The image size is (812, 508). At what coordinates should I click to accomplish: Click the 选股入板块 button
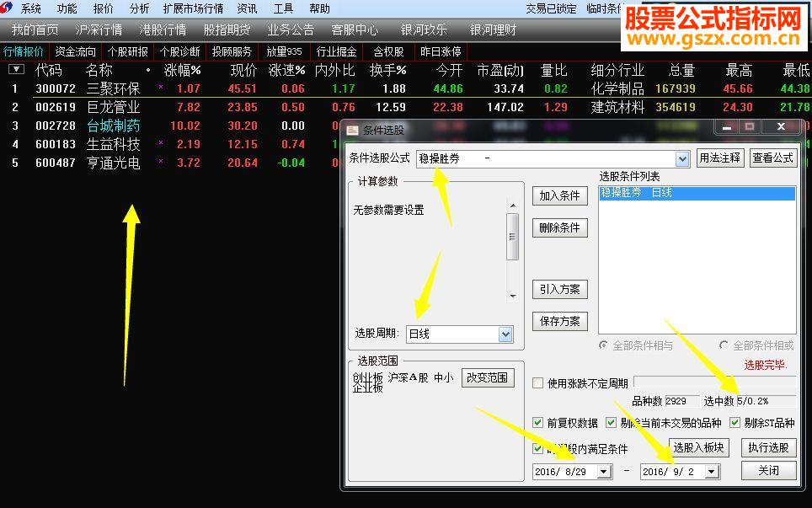coord(698,447)
